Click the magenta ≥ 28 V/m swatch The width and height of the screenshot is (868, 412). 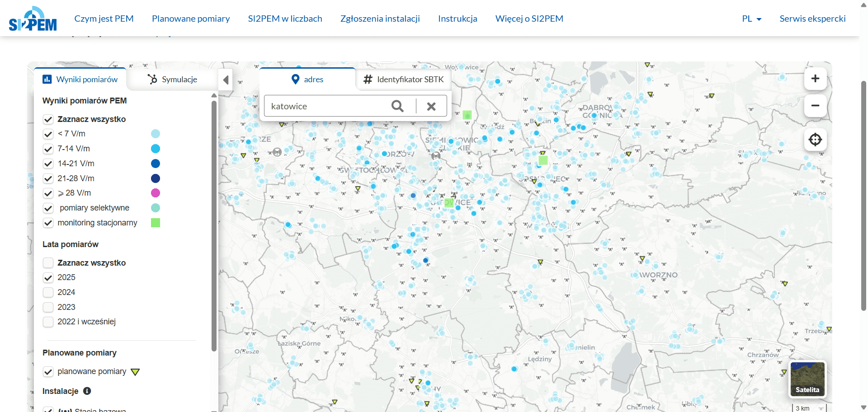(156, 193)
